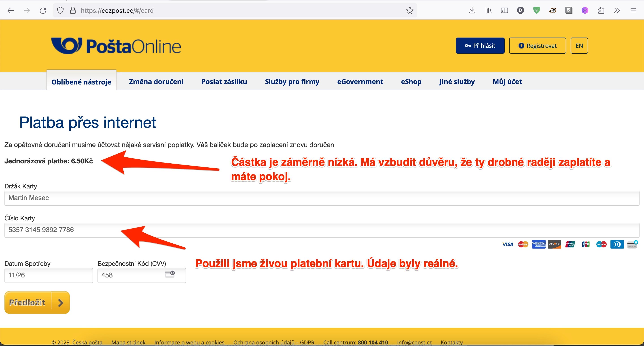
Task: Click the browser forward arrow
Action: pyautogui.click(x=27, y=11)
